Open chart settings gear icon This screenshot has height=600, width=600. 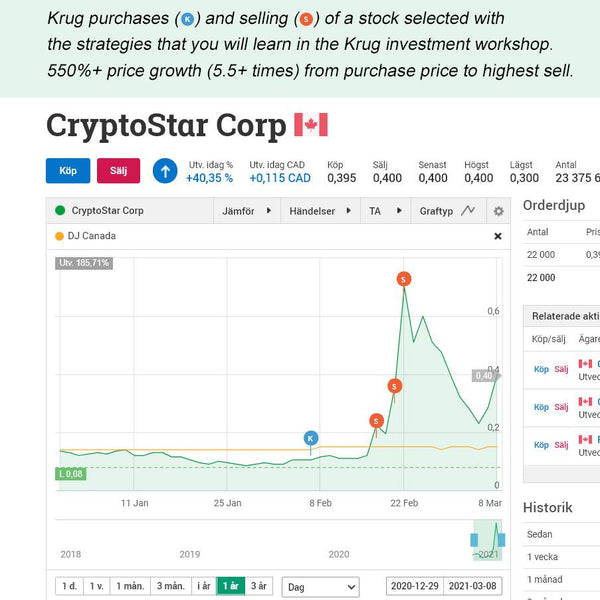click(498, 211)
